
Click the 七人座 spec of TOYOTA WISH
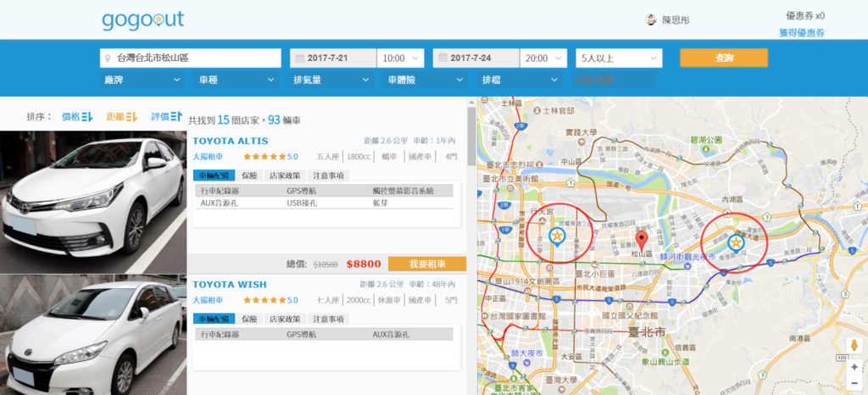(x=327, y=300)
